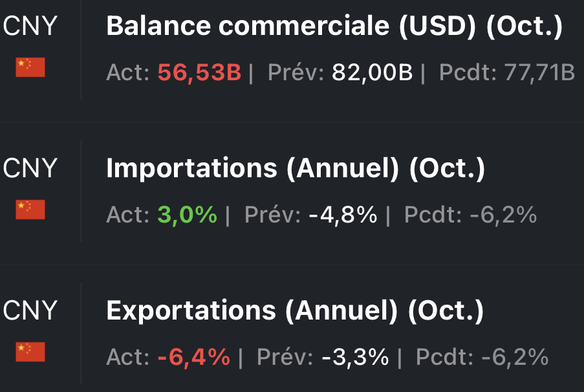The image size is (584, 392).
Task: Select the CNY label of Importations row
Action: [30, 169]
